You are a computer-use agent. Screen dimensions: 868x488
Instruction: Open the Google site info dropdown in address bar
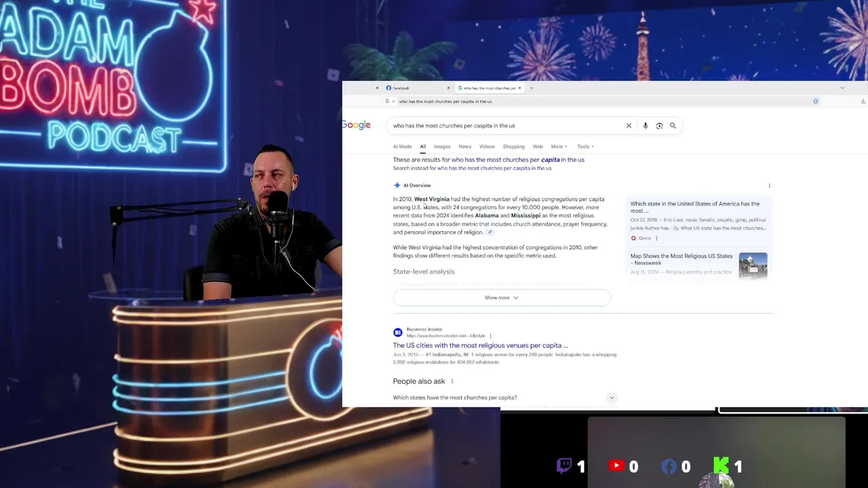[x=390, y=101]
